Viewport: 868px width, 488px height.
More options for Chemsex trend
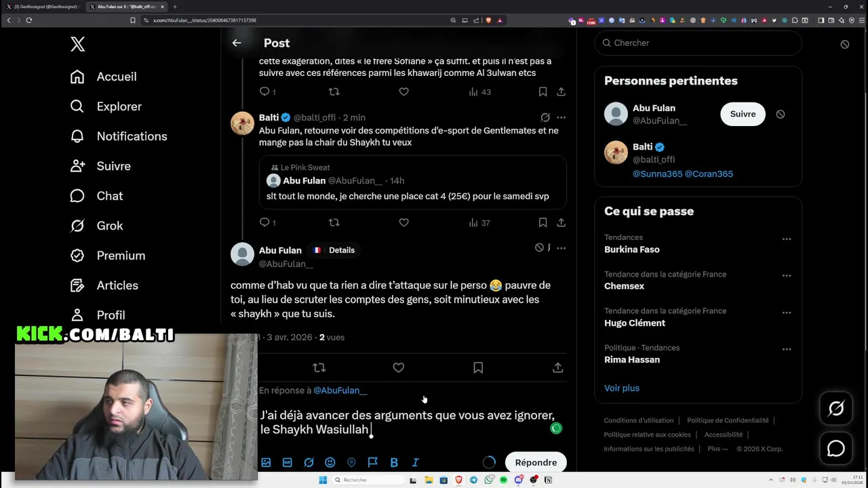click(787, 275)
